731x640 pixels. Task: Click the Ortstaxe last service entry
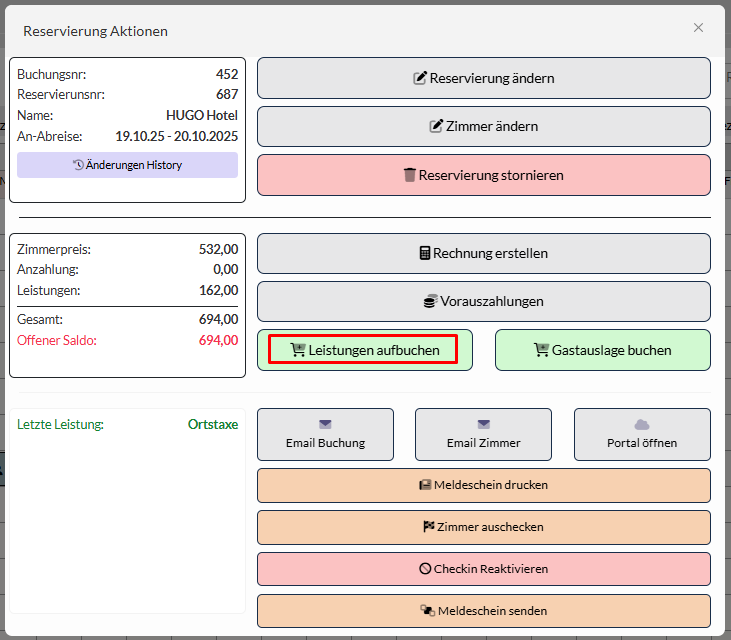coord(213,424)
